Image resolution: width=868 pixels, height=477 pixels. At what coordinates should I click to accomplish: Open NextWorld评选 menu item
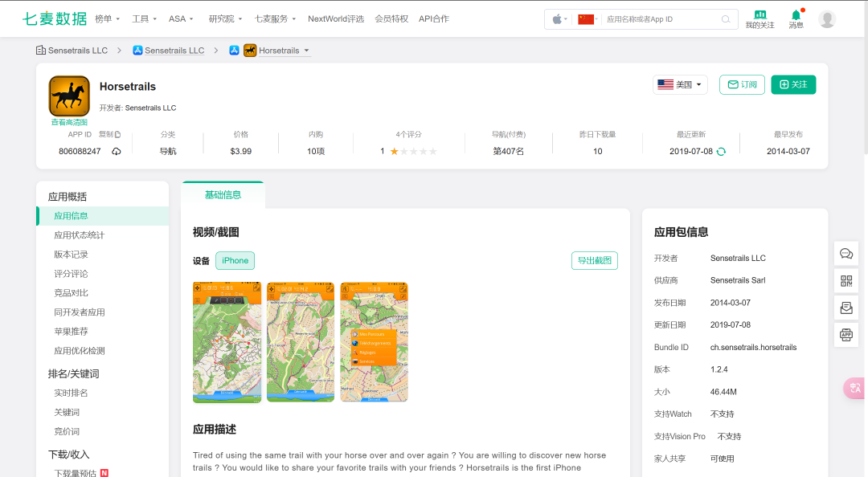[336, 18]
